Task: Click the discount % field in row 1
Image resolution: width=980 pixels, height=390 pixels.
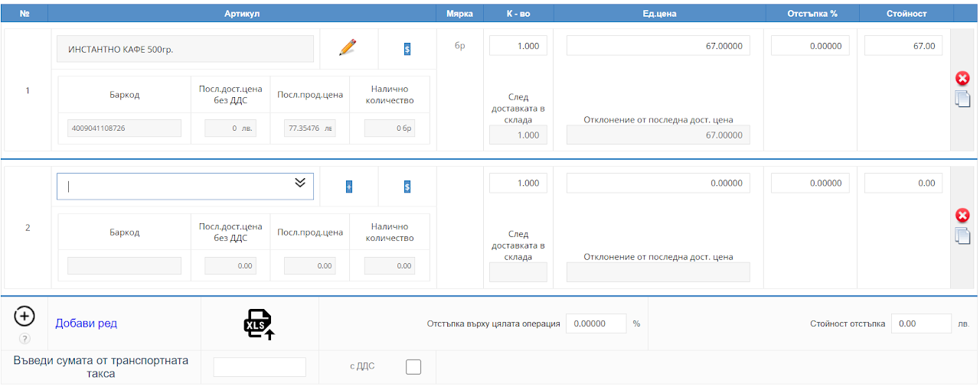Action: (811, 46)
